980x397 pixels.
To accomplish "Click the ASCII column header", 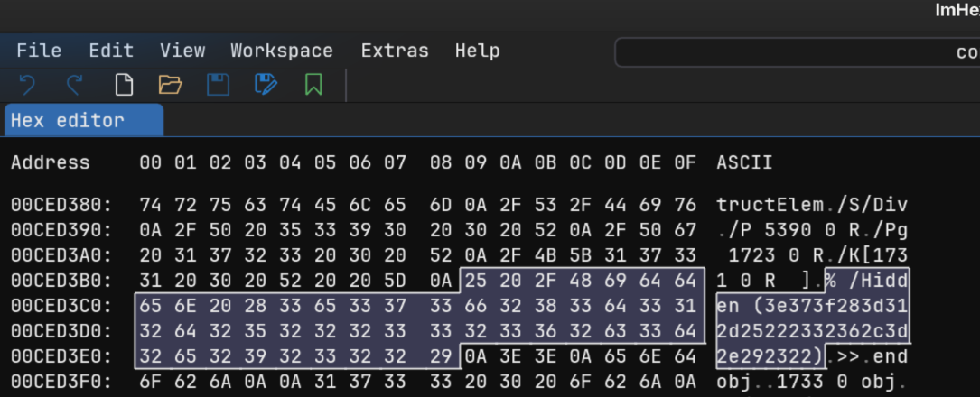I will coord(745,163).
